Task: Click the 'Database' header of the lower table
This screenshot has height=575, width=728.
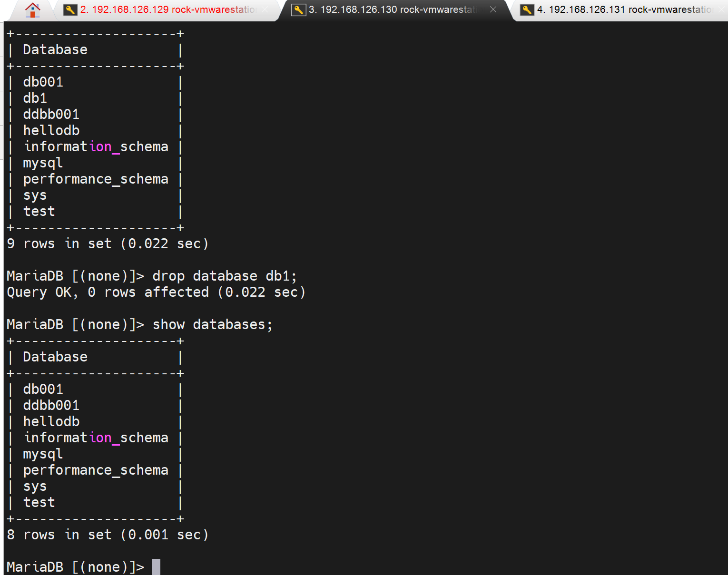Action: coord(55,357)
